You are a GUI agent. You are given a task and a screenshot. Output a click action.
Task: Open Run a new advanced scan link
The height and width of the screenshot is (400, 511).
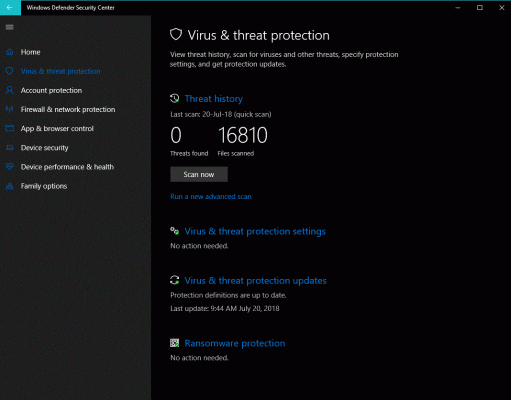[211, 197]
